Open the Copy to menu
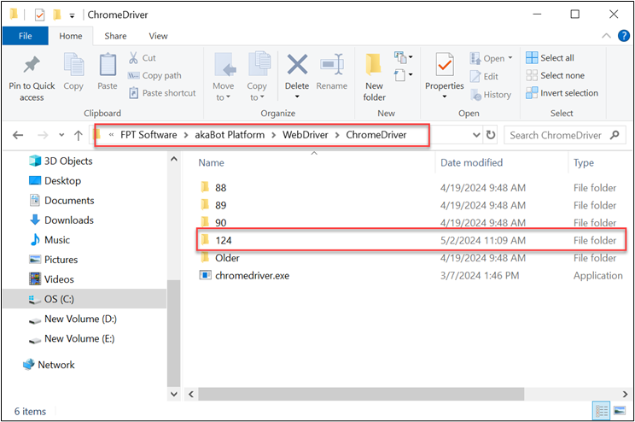This screenshot has height=422, width=635. click(x=257, y=77)
